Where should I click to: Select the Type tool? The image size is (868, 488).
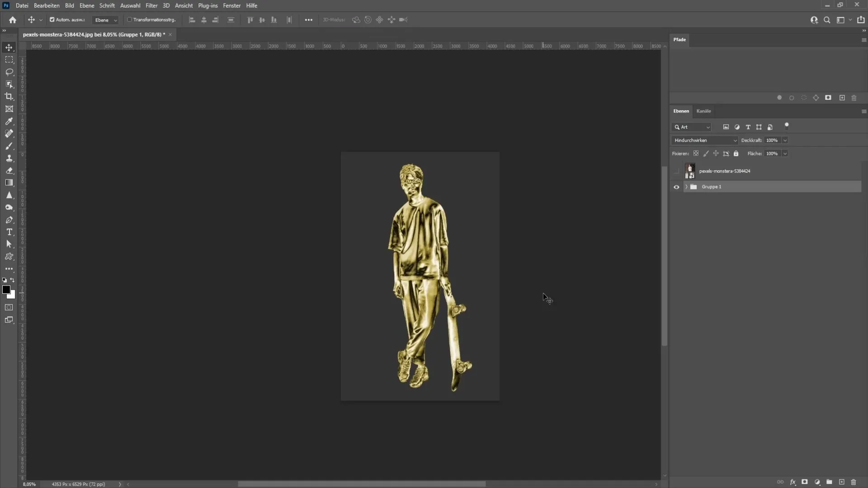pyautogui.click(x=9, y=232)
